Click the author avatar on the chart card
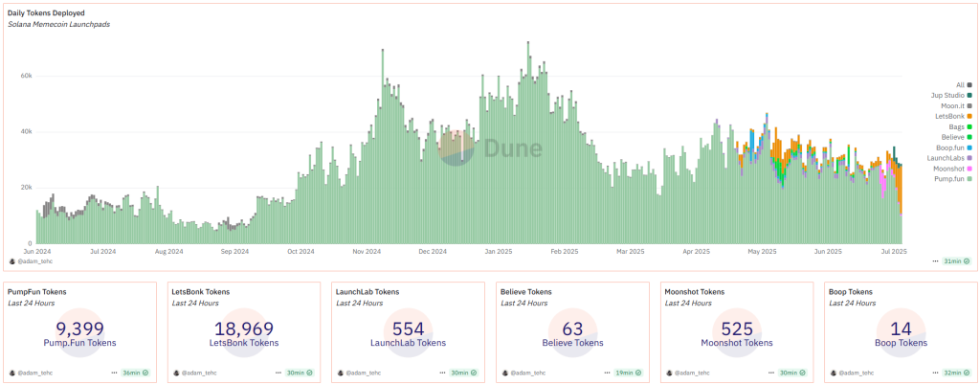This screenshot has width=980, height=385. coord(11,260)
